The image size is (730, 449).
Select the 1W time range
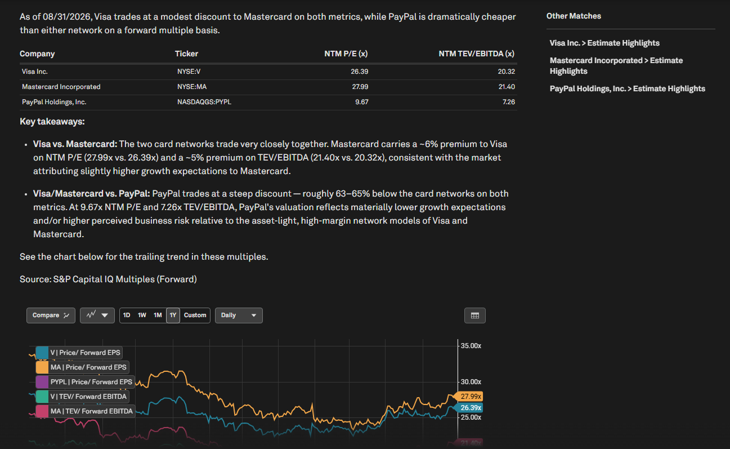tap(142, 315)
